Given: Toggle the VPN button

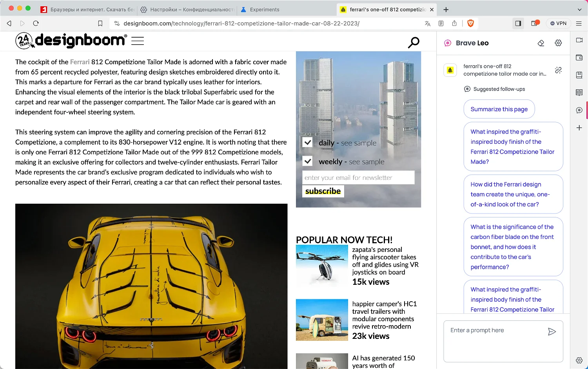Looking at the screenshot, I should 558,24.
